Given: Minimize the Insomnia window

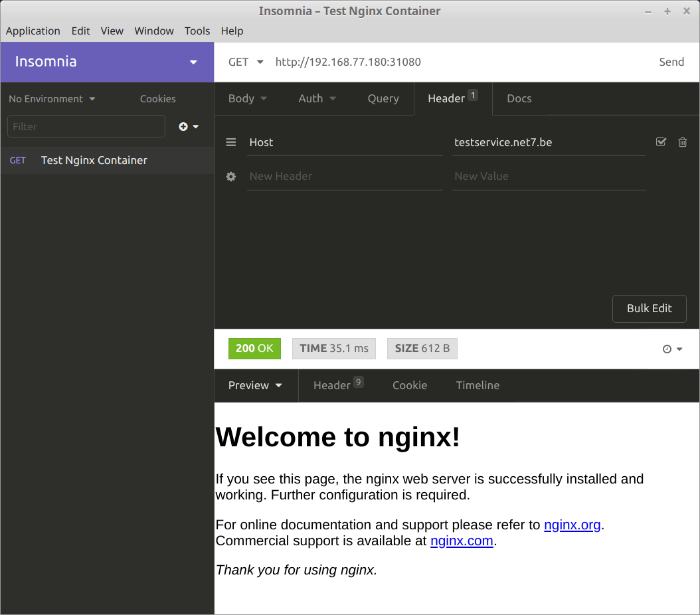Looking at the screenshot, I should [648, 12].
